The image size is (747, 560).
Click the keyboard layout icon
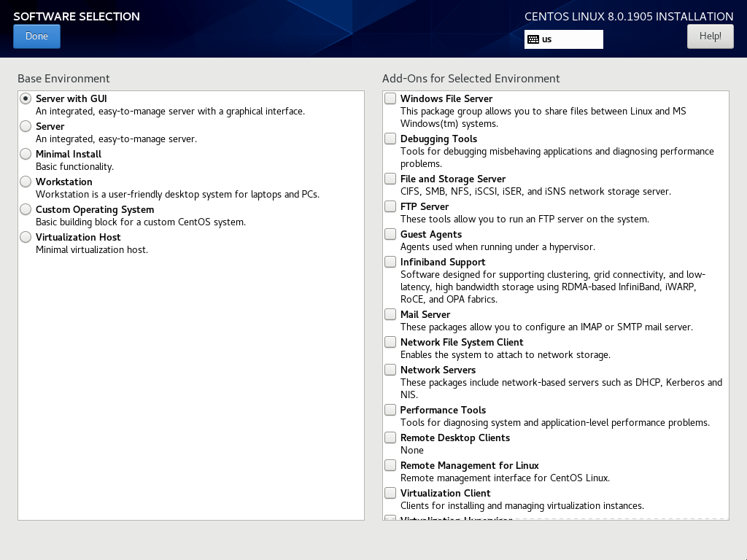click(x=533, y=39)
